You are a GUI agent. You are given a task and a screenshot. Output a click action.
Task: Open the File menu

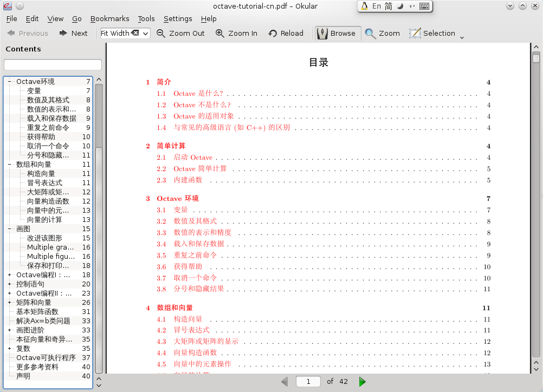pyautogui.click(x=12, y=19)
